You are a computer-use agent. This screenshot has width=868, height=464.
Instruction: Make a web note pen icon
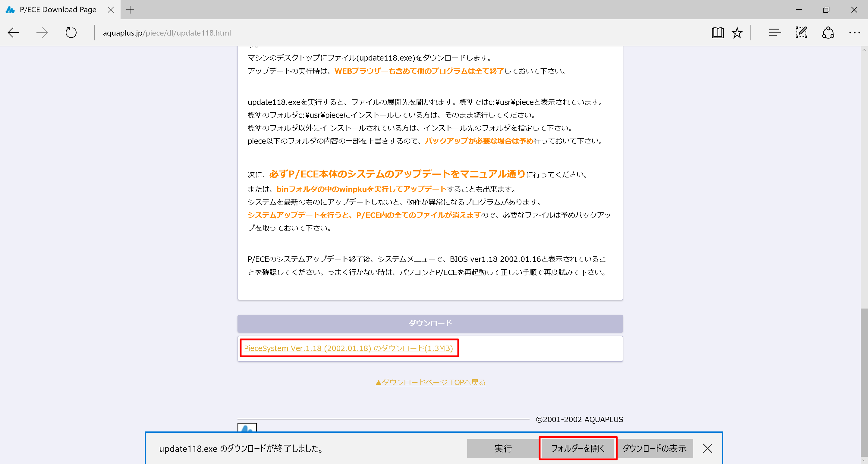coord(801,33)
